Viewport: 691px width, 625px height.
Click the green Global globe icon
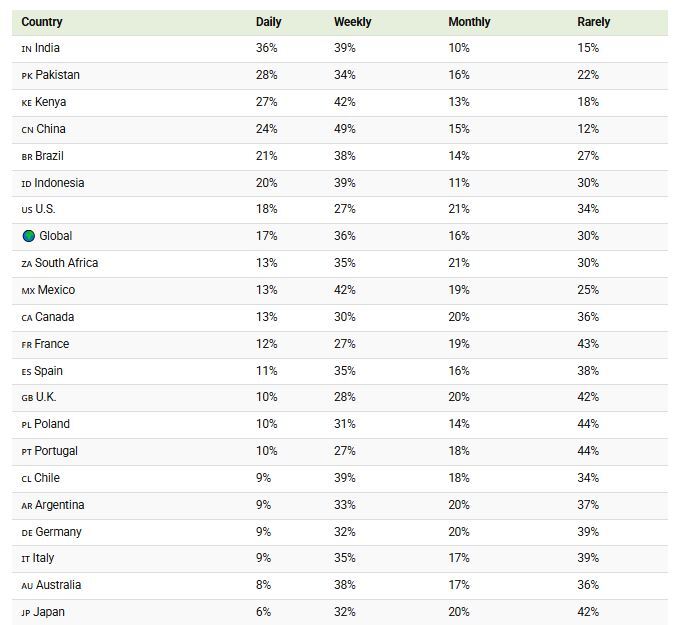(29, 236)
